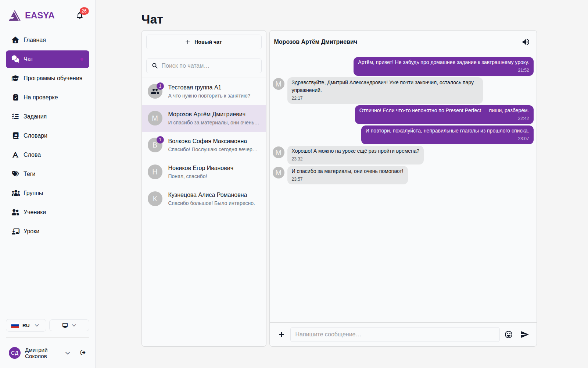Open Тестовая группа A1 chat
Image resolution: width=588 pixels, height=368 pixels.
(x=204, y=91)
